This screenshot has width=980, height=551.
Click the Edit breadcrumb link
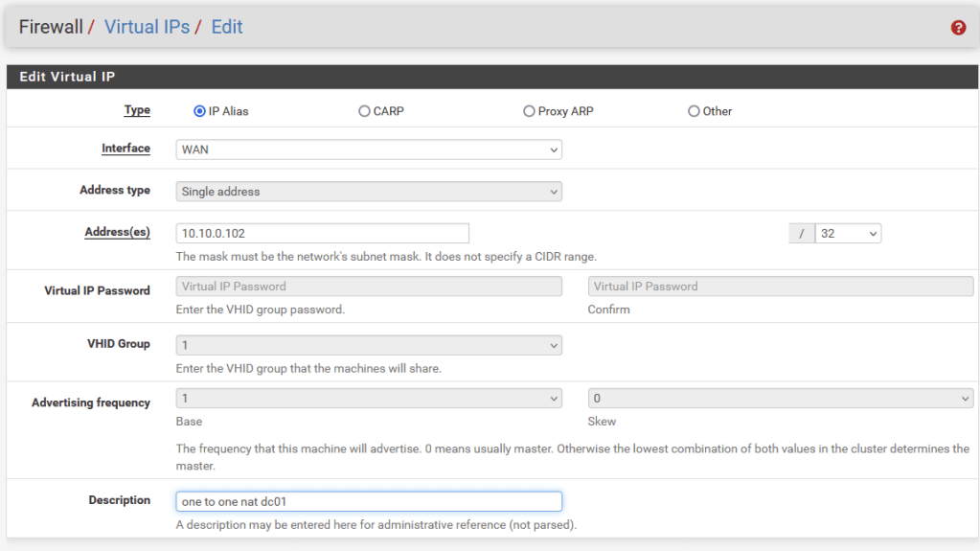pos(227,27)
